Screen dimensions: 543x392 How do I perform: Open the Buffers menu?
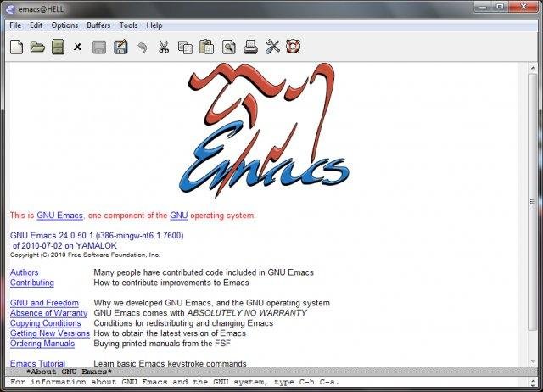click(98, 25)
